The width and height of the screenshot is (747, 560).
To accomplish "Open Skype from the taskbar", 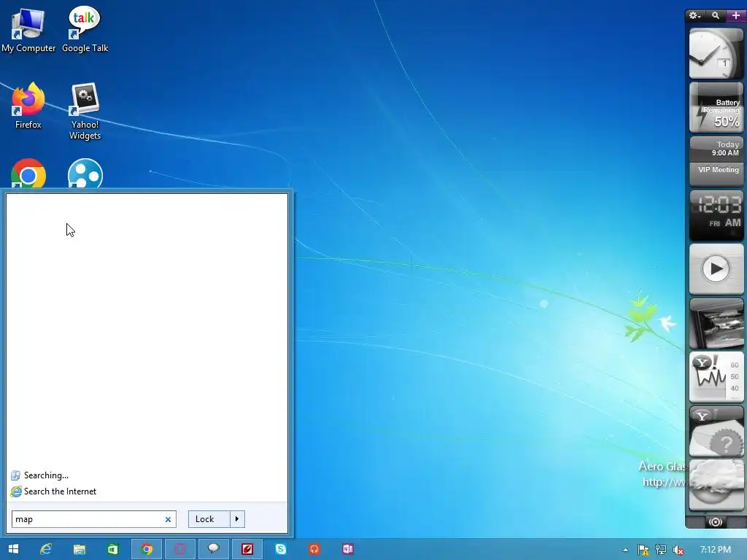I will 281,549.
